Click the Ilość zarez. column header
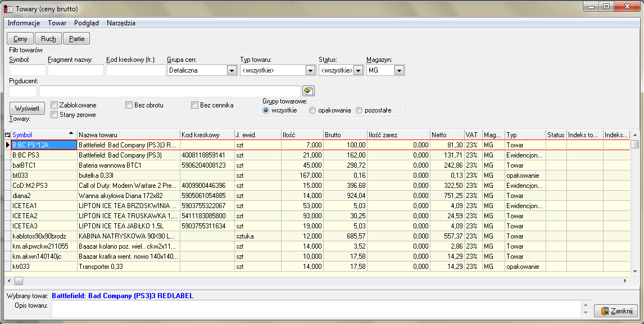This screenshot has height=324, width=644. (x=398, y=135)
